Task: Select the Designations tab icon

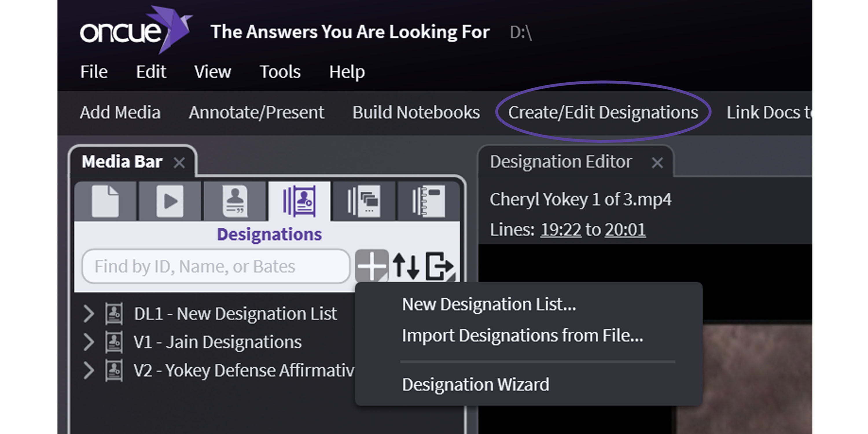Action: 299,201
